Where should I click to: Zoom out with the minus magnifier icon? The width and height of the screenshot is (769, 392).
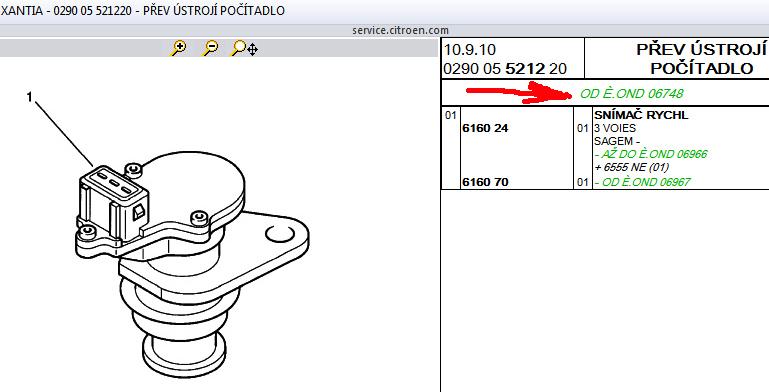[210, 48]
